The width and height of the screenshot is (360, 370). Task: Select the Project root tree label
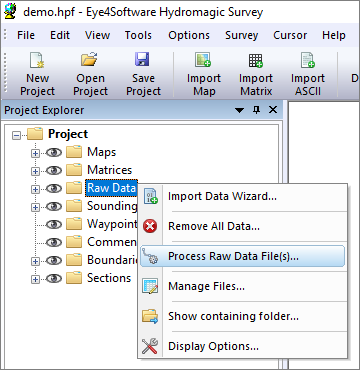[x=68, y=134]
